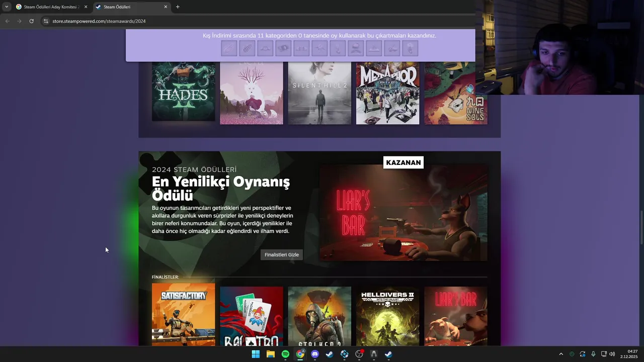Click the fifth sticker slot in banner

tap(301, 48)
